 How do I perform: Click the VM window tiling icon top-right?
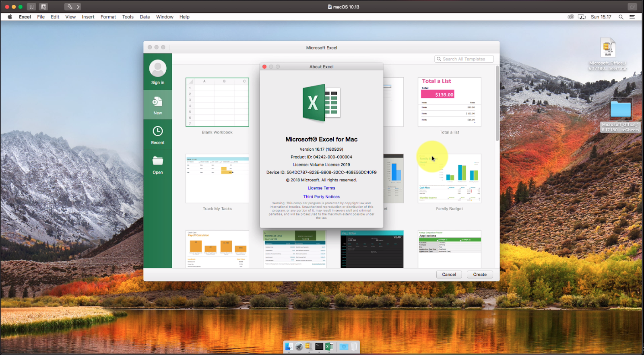point(632,7)
